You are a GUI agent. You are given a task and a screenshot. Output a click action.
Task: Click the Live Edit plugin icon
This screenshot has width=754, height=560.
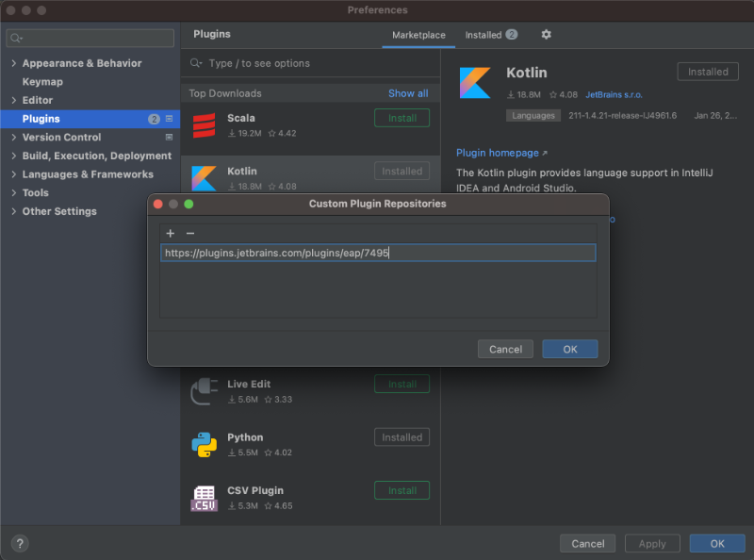[204, 391]
